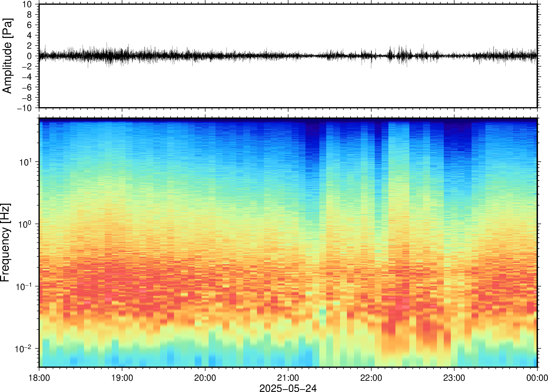548x392 pixels.
Task: Click the 8 amplitude tick label
Action: click(29, 14)
